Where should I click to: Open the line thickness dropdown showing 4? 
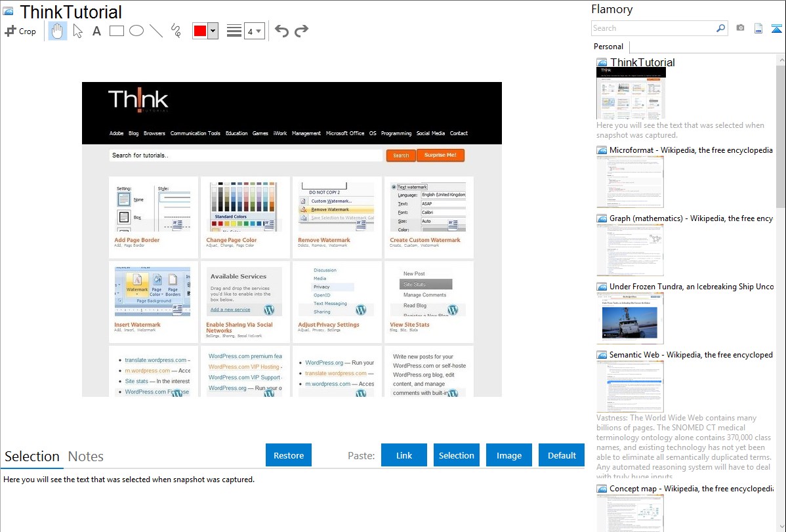(x=255, y=31)
